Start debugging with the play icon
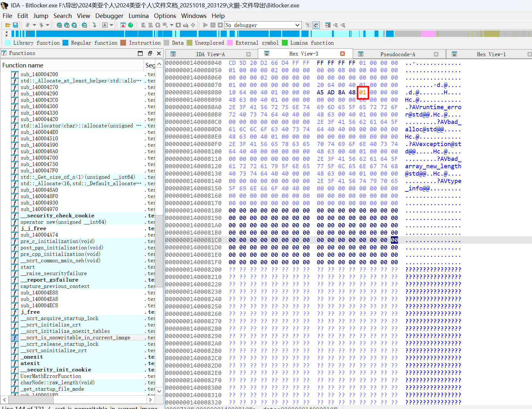 pos(205,25)
